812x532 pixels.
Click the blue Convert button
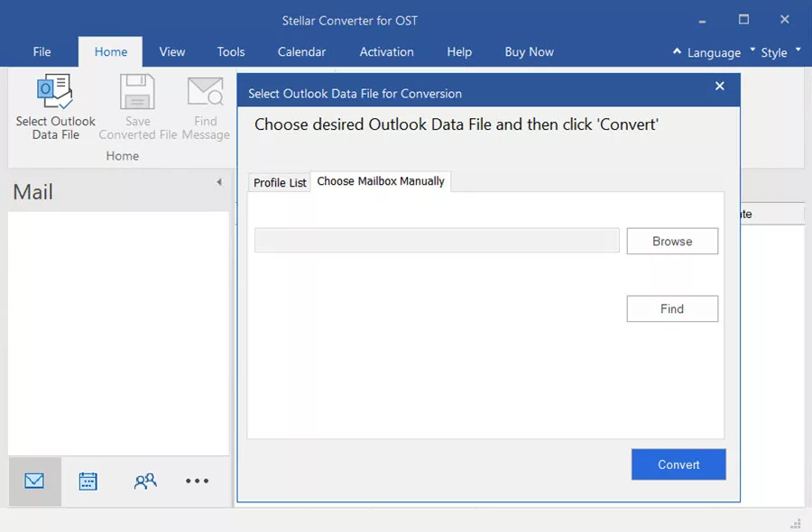pos(678,464)
